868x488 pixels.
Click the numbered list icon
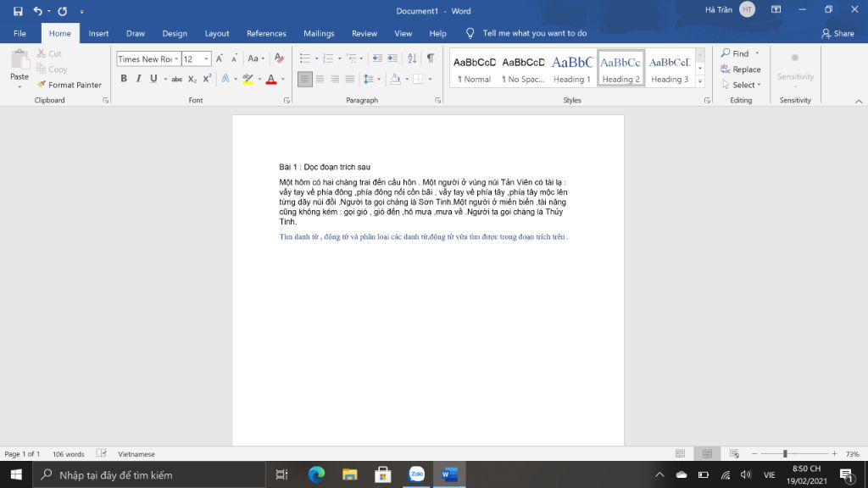328,58
